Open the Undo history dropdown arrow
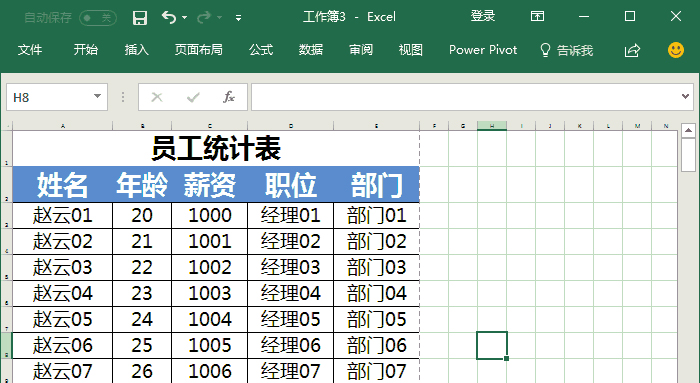 point(184,18)
